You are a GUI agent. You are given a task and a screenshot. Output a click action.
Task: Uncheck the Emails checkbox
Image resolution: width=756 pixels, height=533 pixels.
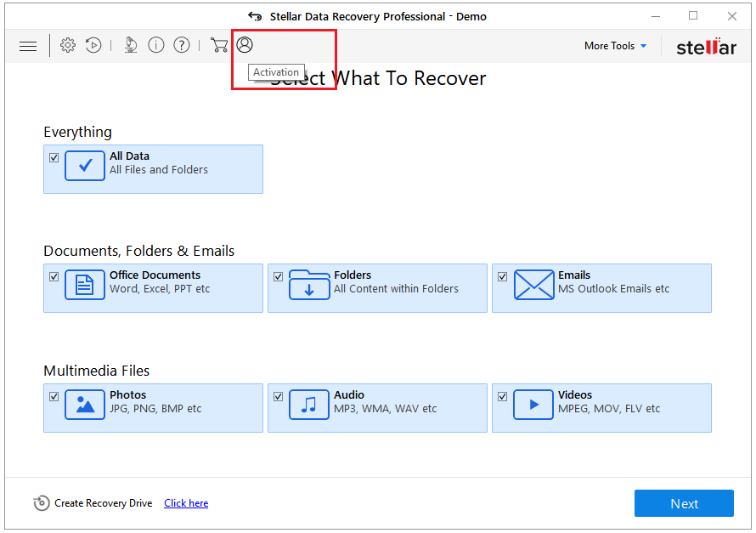pos(502,277)
